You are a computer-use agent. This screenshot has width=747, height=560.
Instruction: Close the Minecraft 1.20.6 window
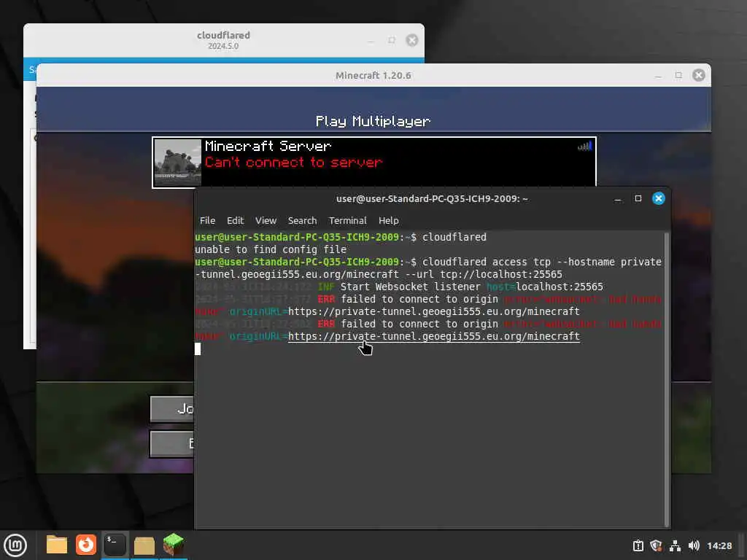pos(698,75)
